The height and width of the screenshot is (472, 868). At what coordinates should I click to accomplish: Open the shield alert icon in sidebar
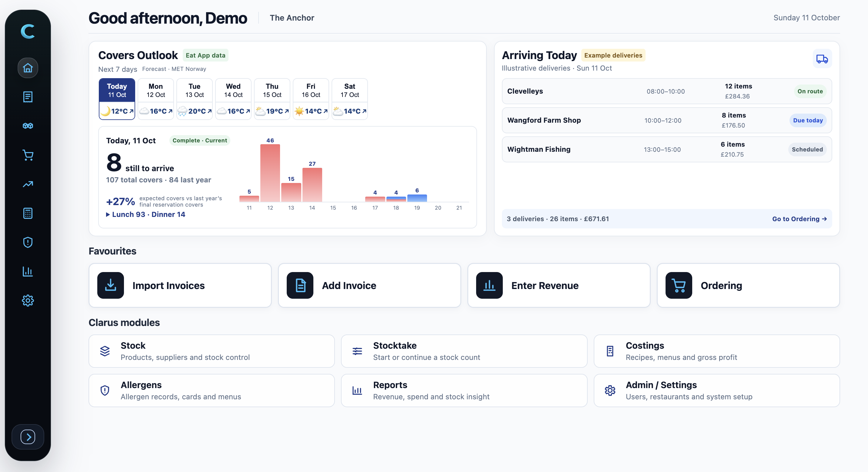coord(28,242)
